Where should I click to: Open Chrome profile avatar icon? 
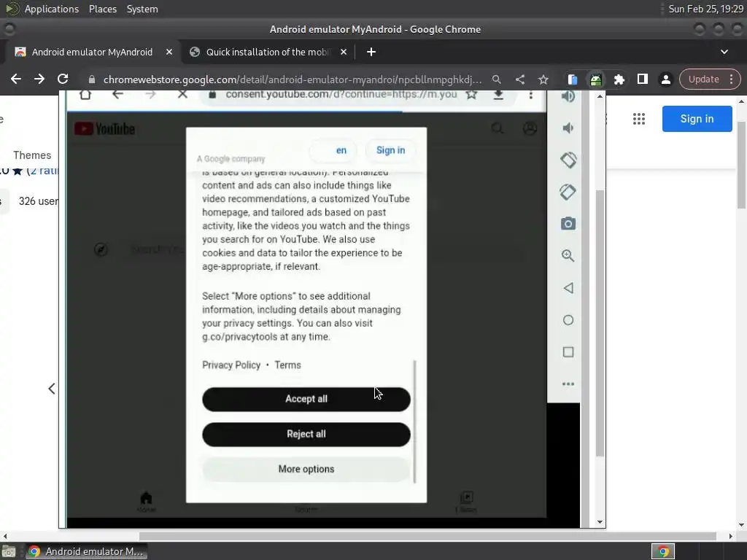pyautogui.click(x=666, y=79)
